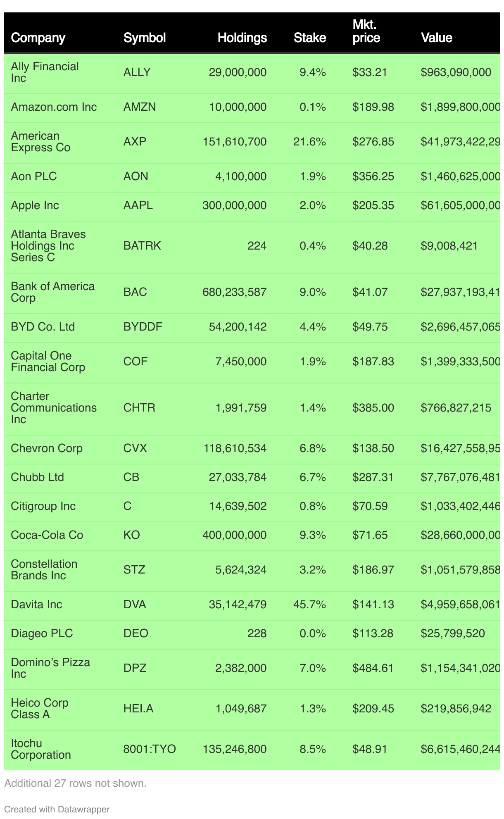This screenshot has width=504, height=819.
Task: Select the Apple Inc row name
Action: coord(35,205)
